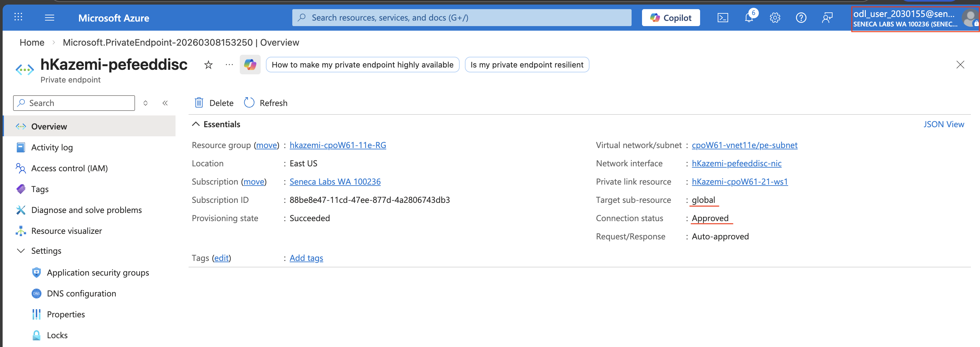Open the help question mark icon
Viewport: 980px width, 347px height.
coord(801,18)
